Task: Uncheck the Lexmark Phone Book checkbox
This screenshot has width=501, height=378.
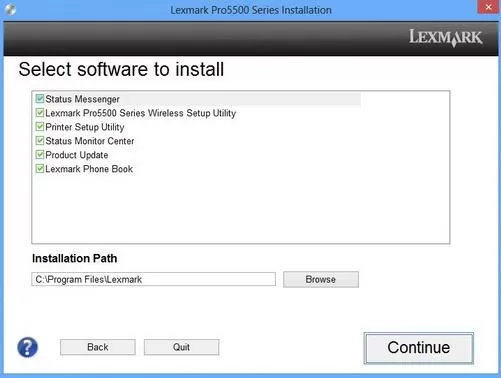Action: pos(40,169)
